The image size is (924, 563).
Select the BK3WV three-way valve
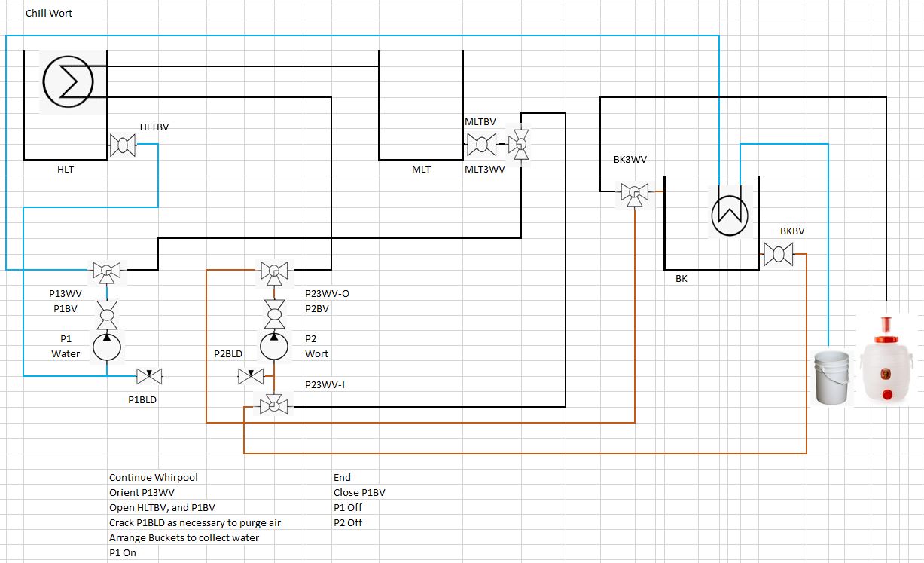pyautogui.click(x=634, y=193)
